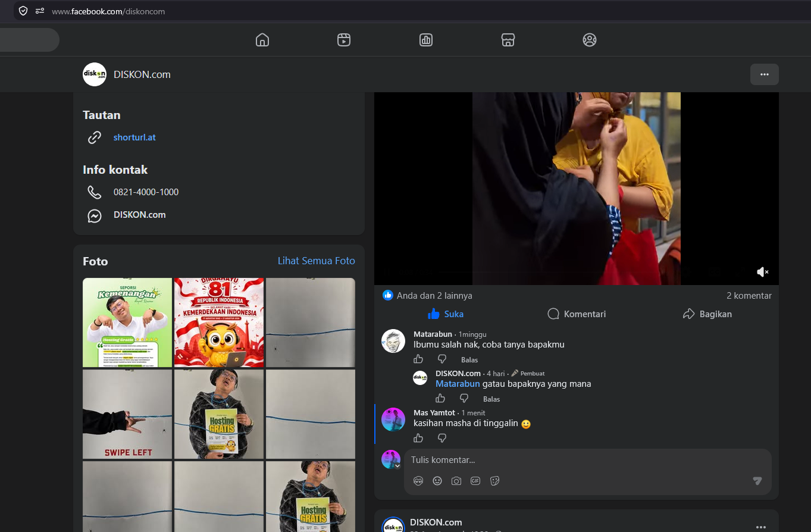
Task: Open the Reels video icon
Action: [x=344, y=40]
